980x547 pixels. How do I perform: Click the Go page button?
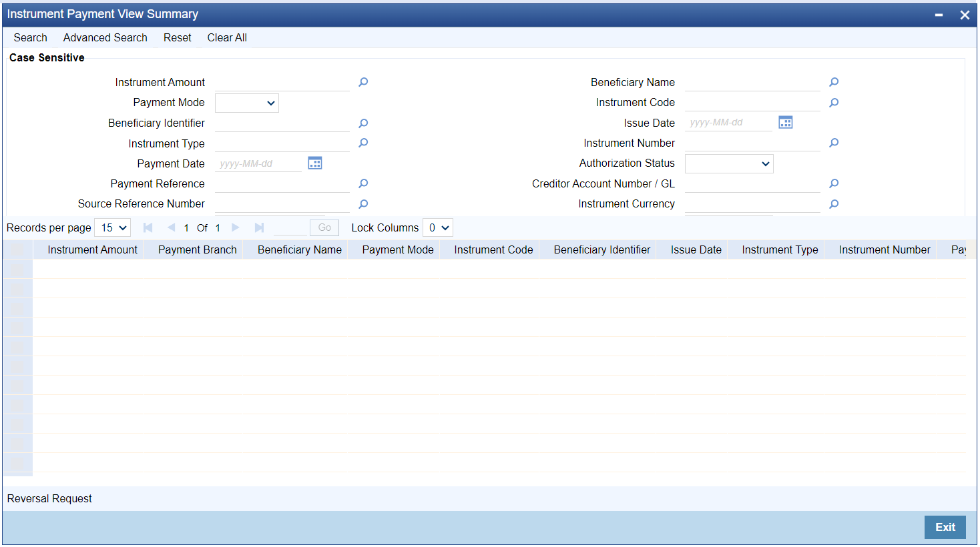tap(324, 227)
